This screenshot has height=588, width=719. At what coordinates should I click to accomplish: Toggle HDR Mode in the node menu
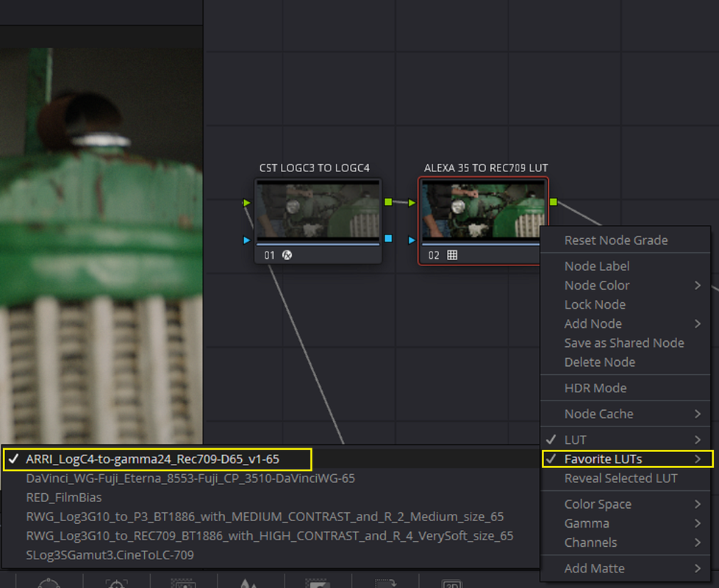click(626, 388)
